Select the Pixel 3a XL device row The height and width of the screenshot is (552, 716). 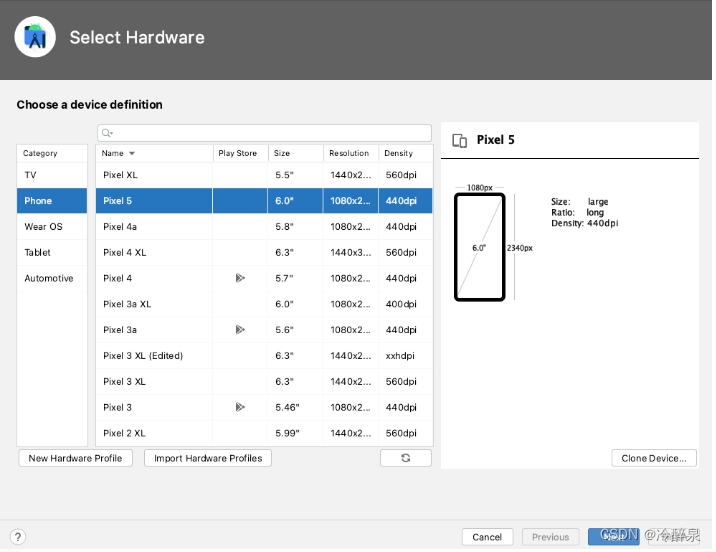pyautogui.click(x=264, y=304)
